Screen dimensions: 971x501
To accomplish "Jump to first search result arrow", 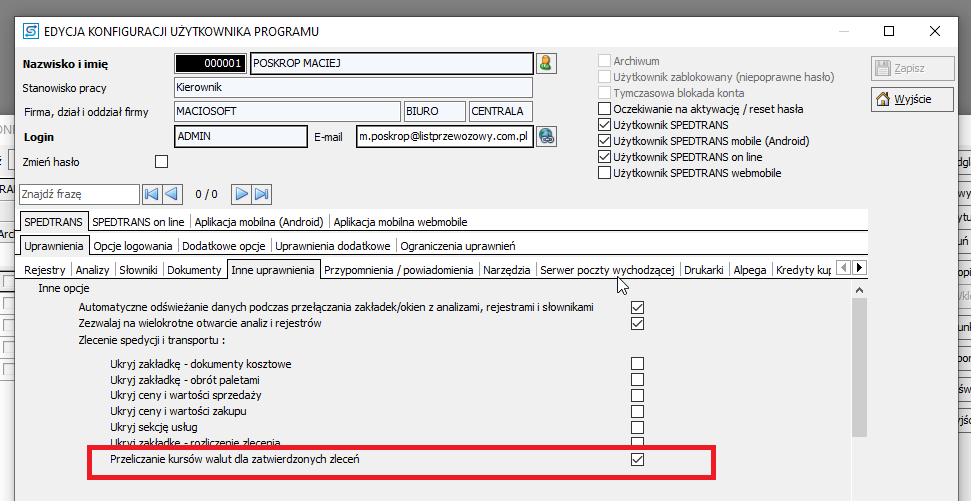I will 152,194.
